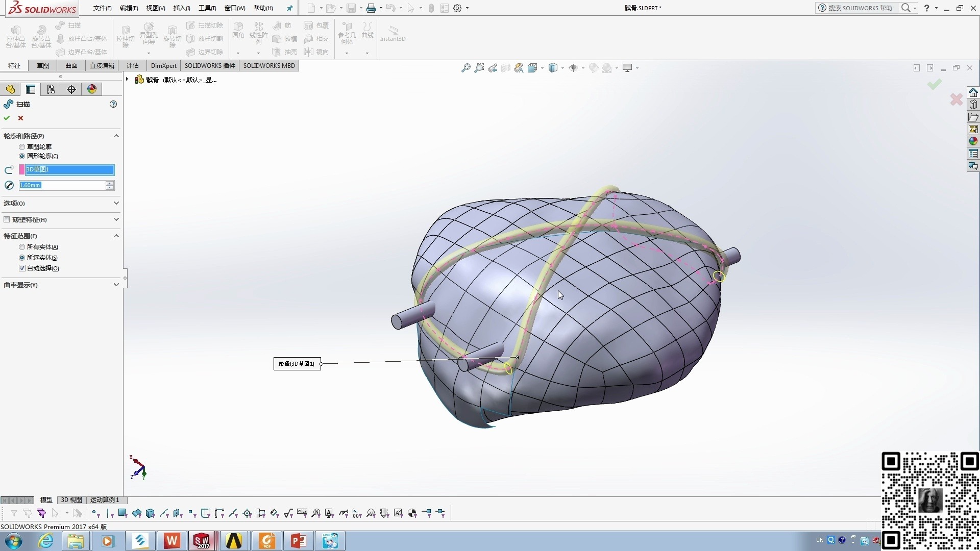Expand the Curvature Display section

click(x=116, y=285)
